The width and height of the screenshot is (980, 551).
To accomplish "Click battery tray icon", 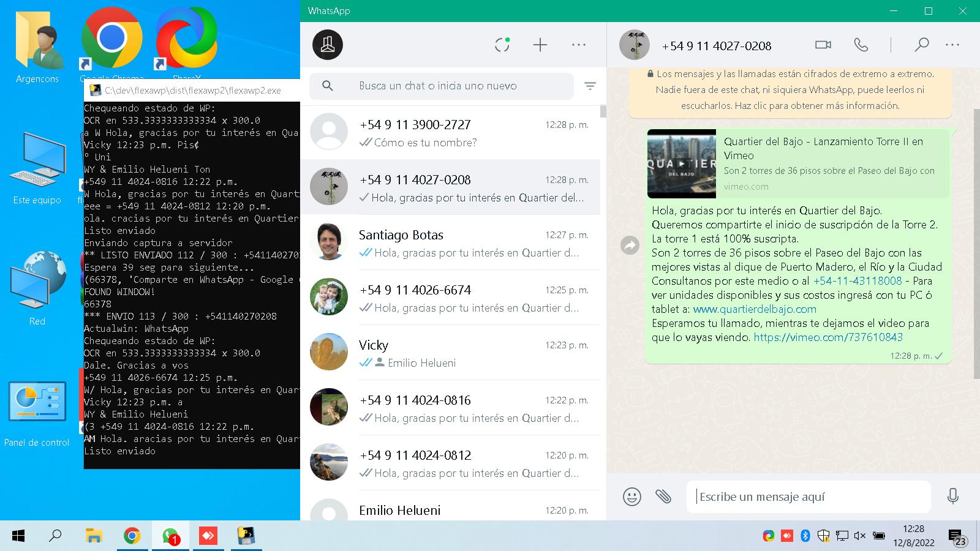I will click(878, 536).
